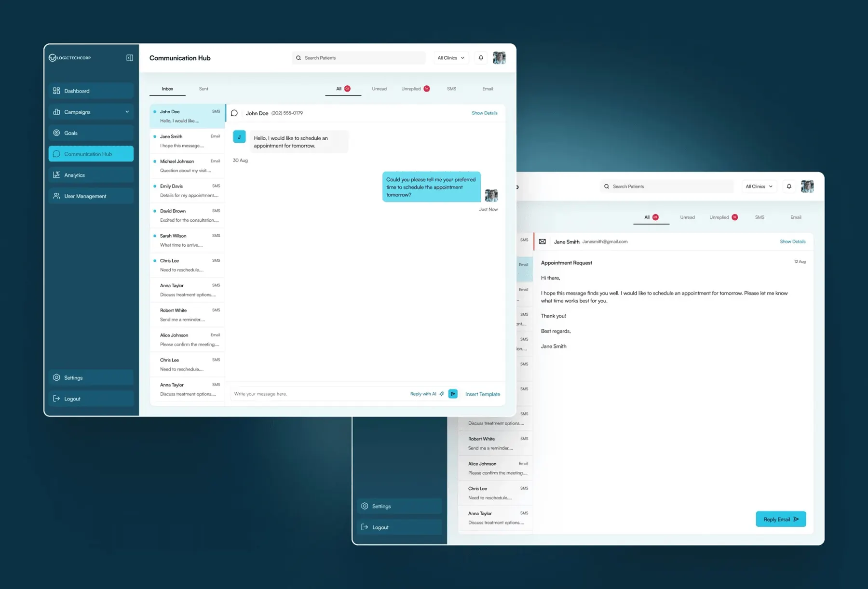Open Sarah Wilson conversation
The image size is (868, 589).
pyautogui.click(x=187, y=241)
